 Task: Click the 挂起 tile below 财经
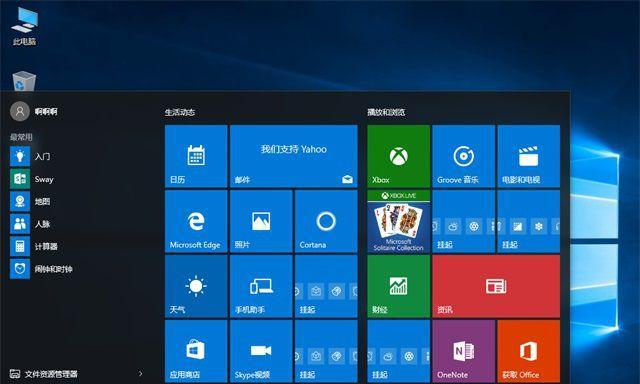pyautogui.click(x=398, y=351)
